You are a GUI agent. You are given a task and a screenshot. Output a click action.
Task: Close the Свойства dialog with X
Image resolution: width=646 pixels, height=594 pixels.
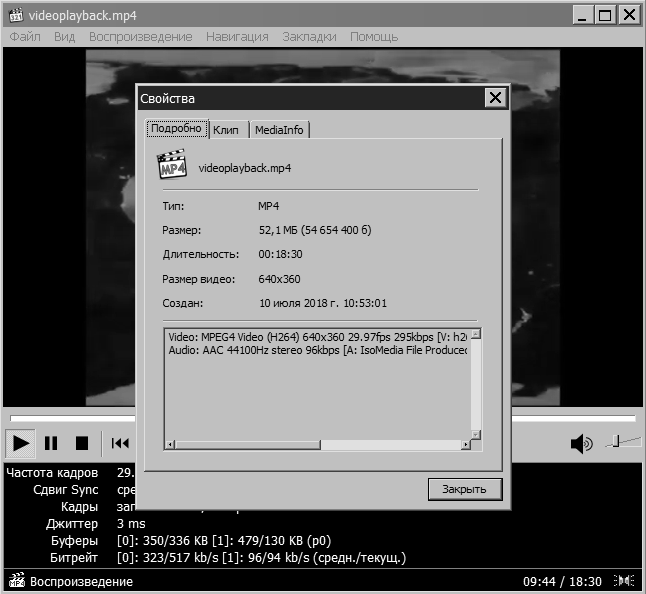494,98
